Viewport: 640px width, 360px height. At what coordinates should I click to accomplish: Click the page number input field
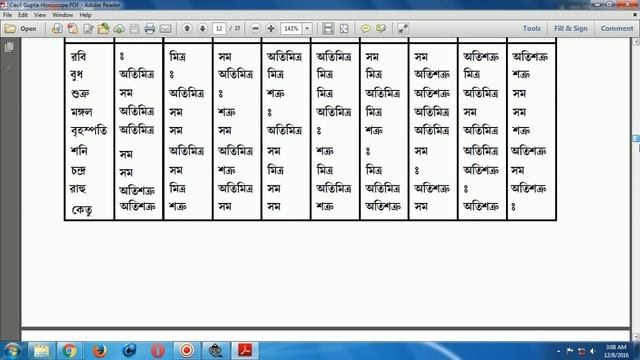pos(219,29)
